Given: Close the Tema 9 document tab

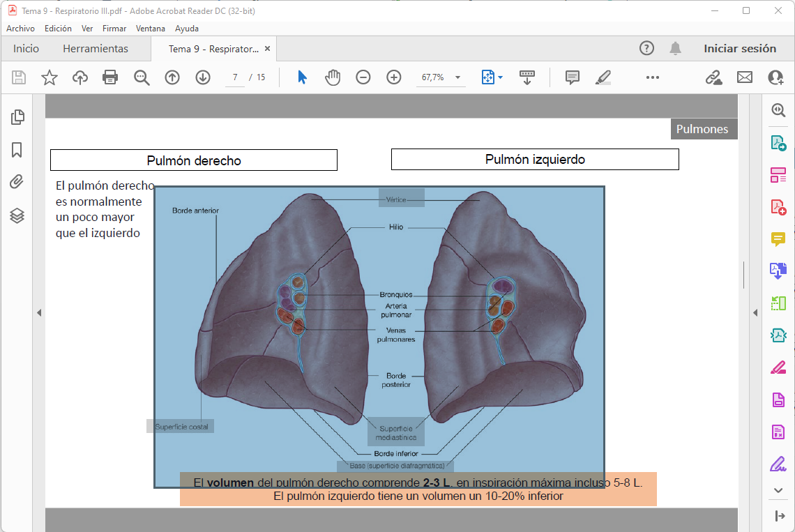Looking at the screenshot, I should [267, 49].
